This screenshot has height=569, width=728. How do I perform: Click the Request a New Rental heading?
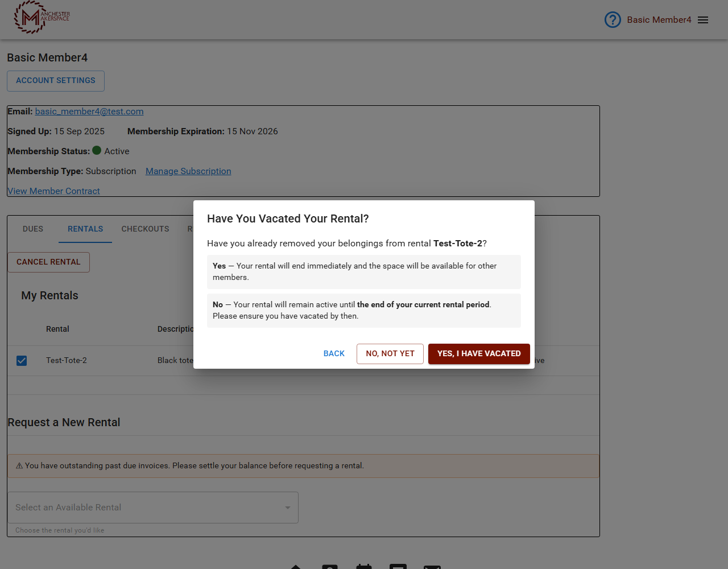[x=64, y=423]
